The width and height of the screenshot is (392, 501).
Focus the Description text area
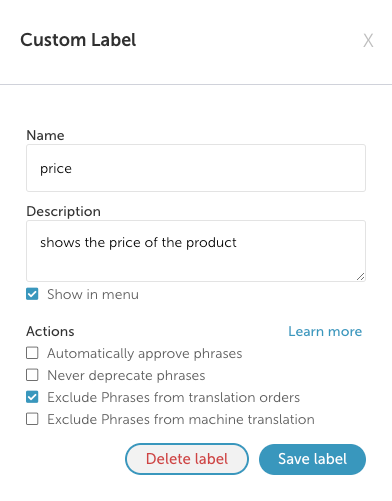[x=196, y=251]
